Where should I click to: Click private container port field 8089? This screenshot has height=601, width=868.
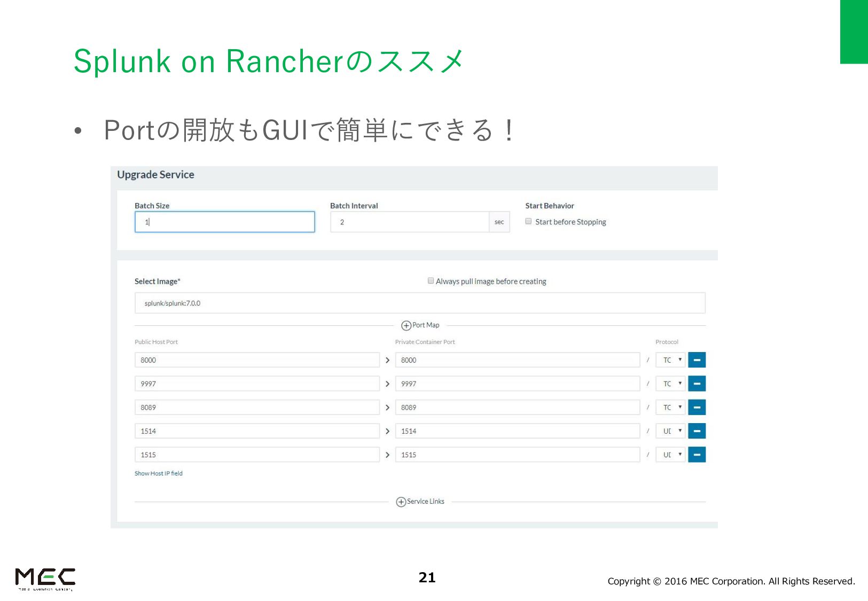point(518,407)
